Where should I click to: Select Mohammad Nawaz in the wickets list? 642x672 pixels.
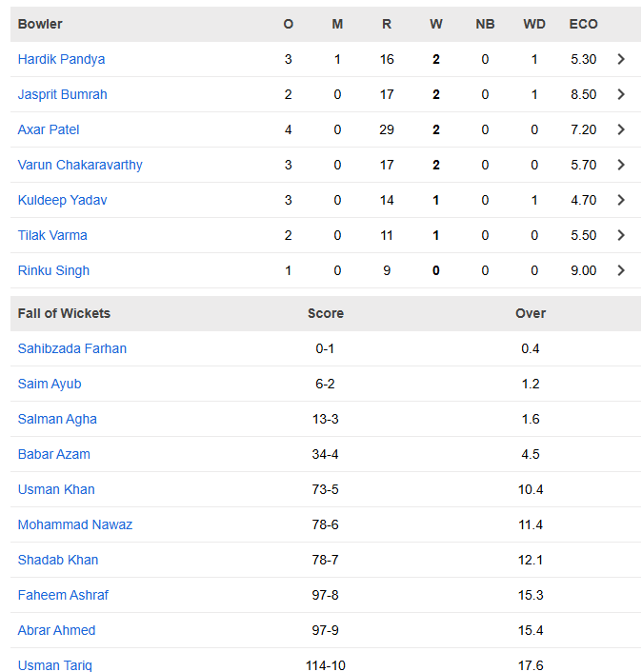(75, 524)
